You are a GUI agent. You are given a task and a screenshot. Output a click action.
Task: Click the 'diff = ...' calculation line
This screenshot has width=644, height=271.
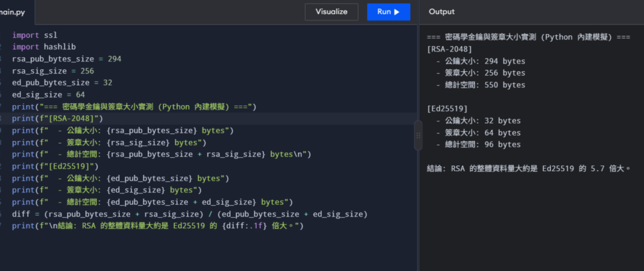pyautogui.click(x=190, y=214)
